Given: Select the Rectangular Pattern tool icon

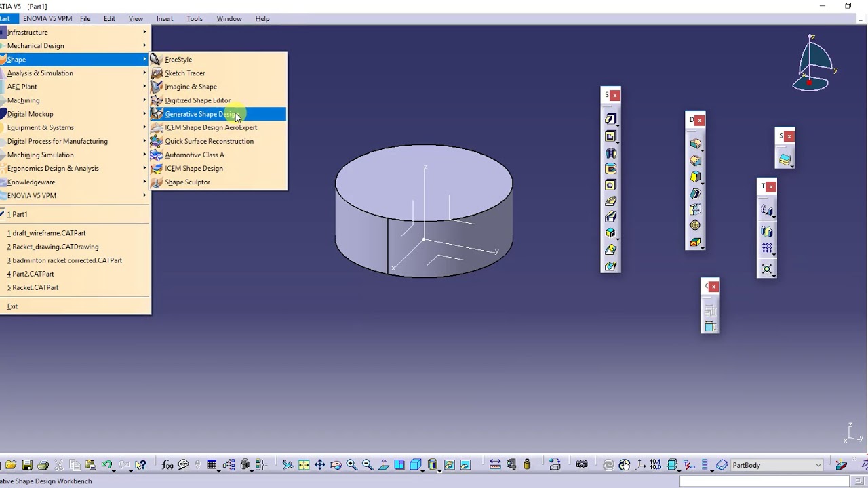Looking at the screenshot, I should pos(767,249).
